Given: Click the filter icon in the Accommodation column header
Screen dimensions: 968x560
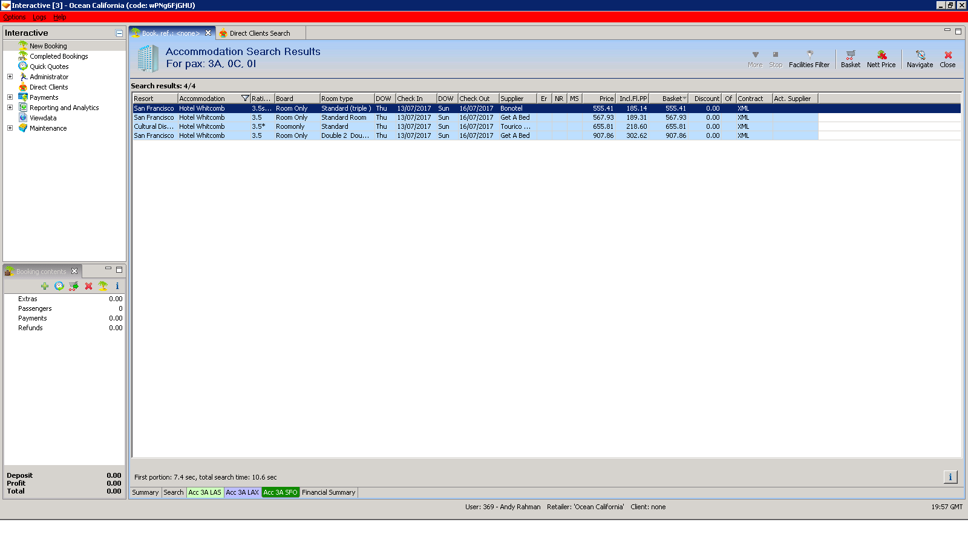Looking at the screenshot, I should click(x=245, y=99).
